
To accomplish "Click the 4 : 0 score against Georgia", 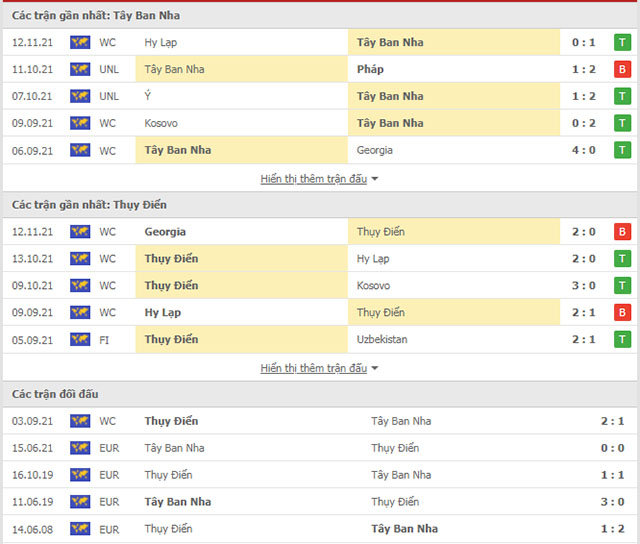I will [581, 151].
